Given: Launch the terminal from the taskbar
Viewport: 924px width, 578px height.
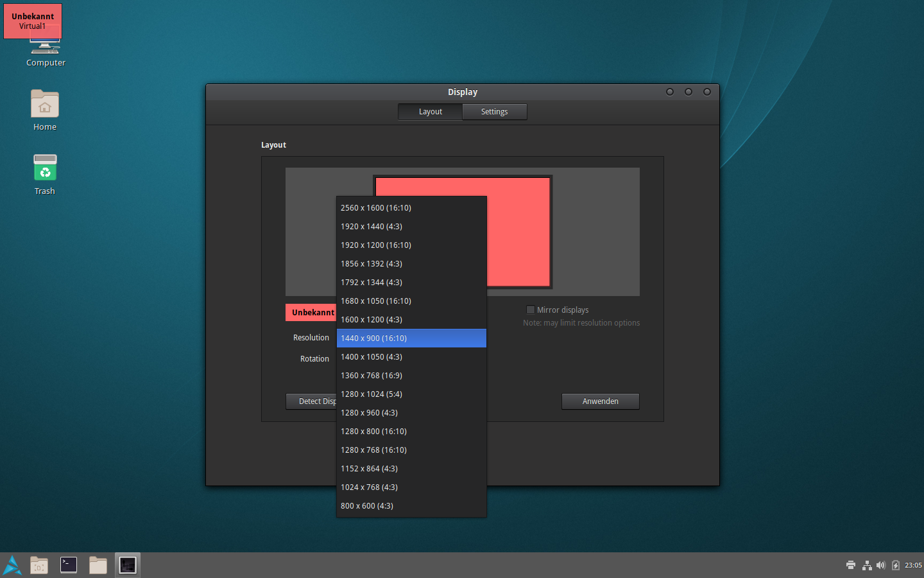Looking at the screenshot, I should tap(69, 565).
